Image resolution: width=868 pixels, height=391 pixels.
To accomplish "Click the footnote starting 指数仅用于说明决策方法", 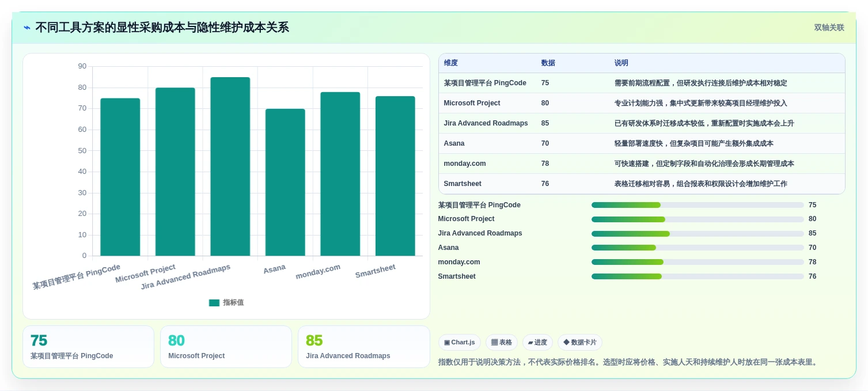I will point(629,362).
